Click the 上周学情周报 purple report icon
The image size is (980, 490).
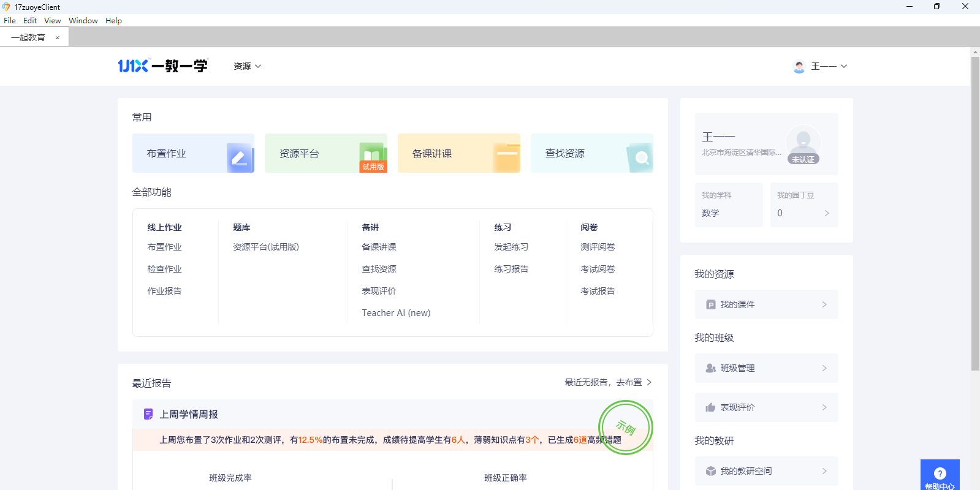pyautogui.click(x=148, y=415)
